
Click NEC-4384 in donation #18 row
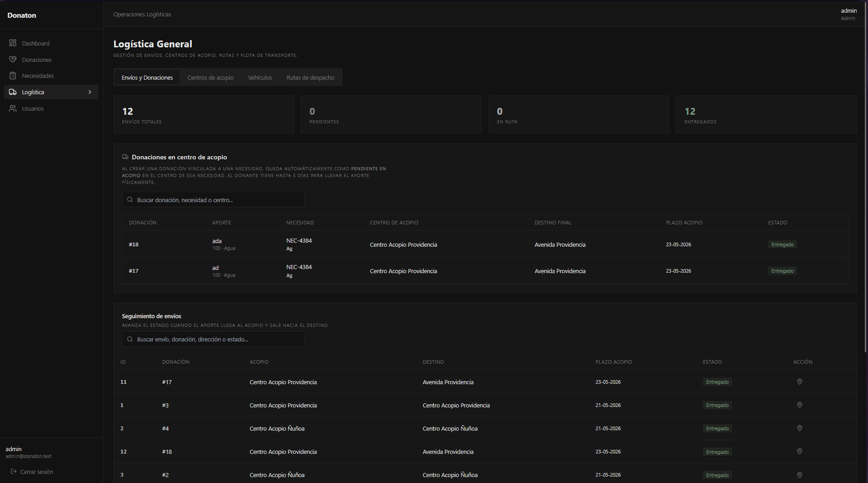[x=299, y=240]
